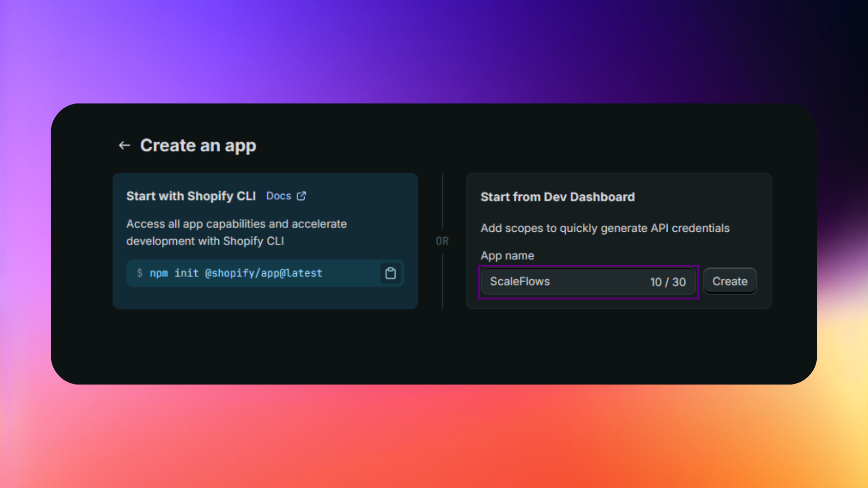Viewport: 868px width, 488px height.
Task: Open the Docs link for Shopify CLI
Action: [278, 196]
